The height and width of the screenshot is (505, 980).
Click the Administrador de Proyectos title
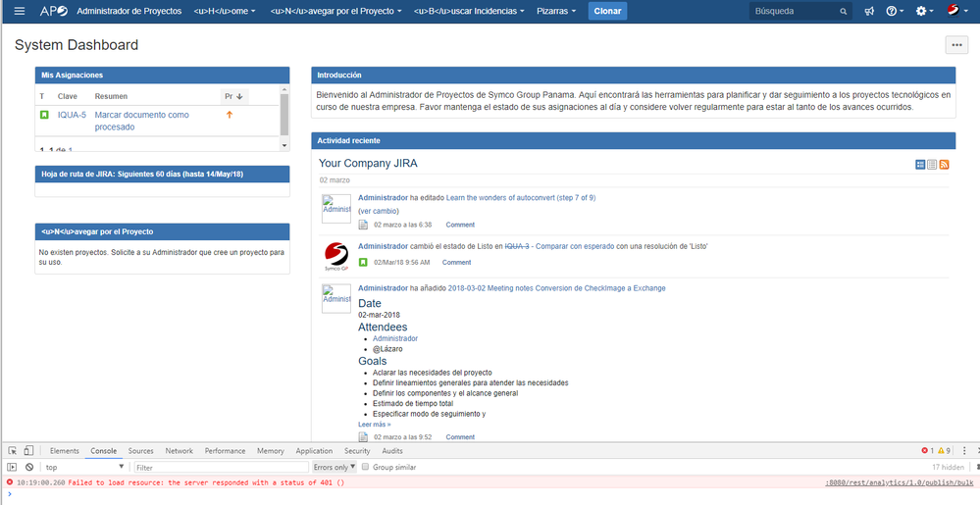(x=129, y=11)
